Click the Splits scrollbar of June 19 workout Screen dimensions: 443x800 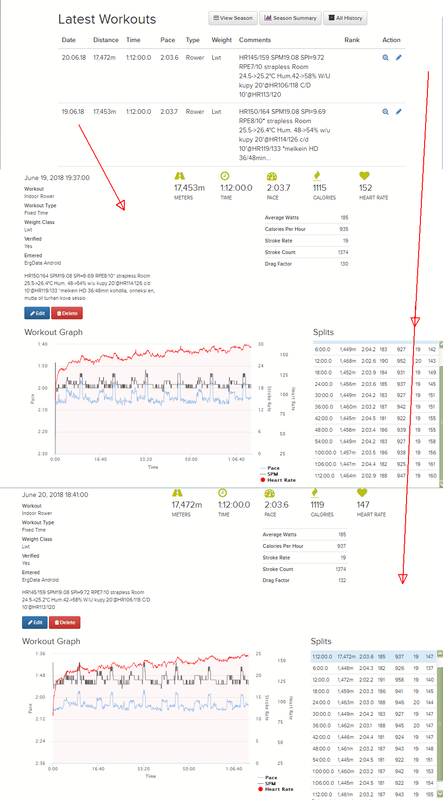pos(440,413)
